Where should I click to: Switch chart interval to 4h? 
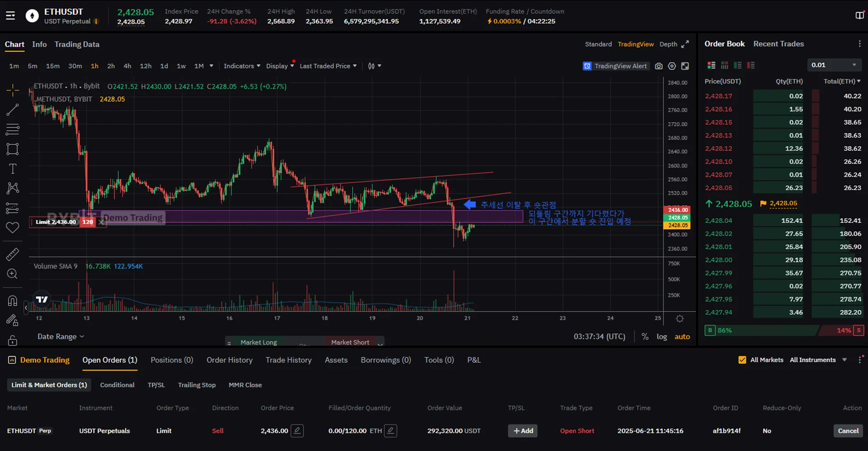tap(127, 66)
